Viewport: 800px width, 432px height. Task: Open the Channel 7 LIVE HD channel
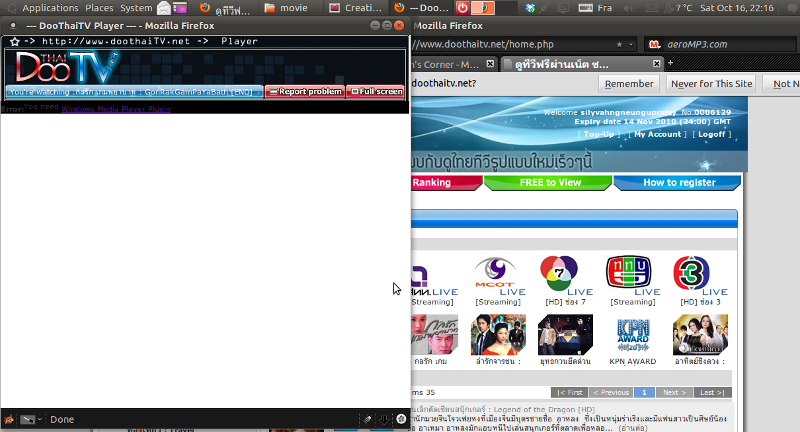pos(565,276)
